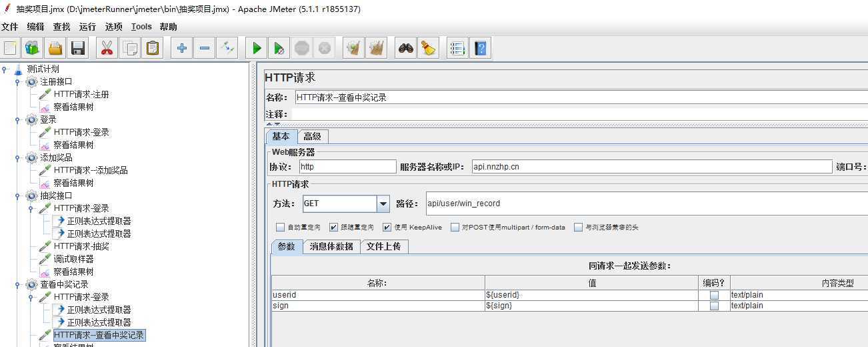Open the Tools menu
Image resolution: width=868 pixels, height=347 pixels.
pos(141,27)
